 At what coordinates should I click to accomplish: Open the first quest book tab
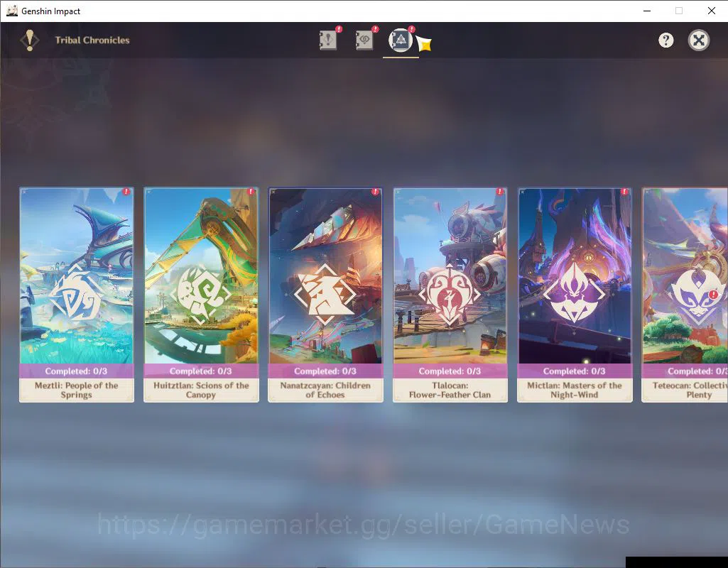click(328, 40)
